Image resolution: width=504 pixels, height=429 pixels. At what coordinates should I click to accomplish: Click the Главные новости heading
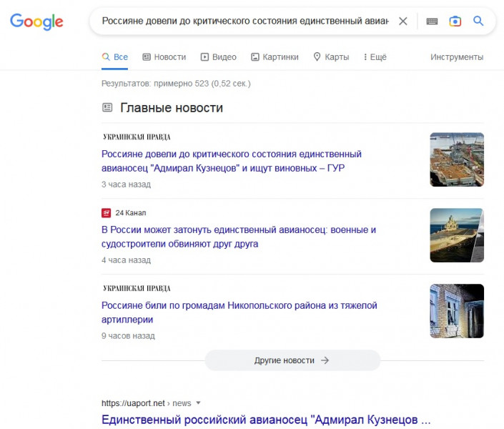coord(172,108)
